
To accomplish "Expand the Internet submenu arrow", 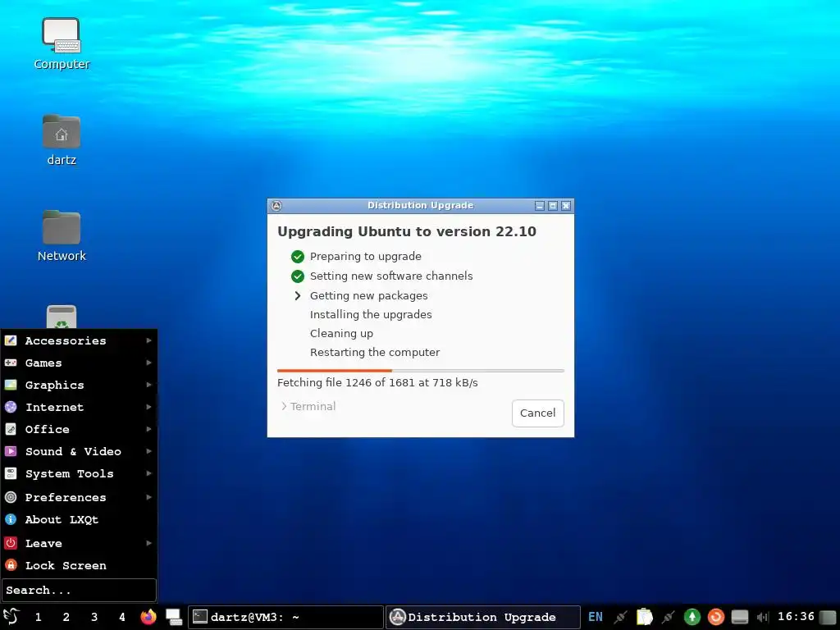I will pyautogui.click(x=149, y=407).
